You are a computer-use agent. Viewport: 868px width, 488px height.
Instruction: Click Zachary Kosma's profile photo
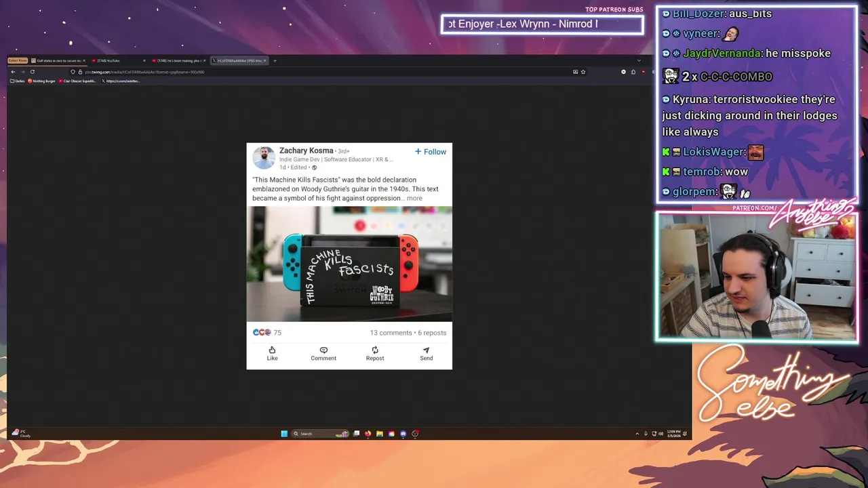(264, 158)
